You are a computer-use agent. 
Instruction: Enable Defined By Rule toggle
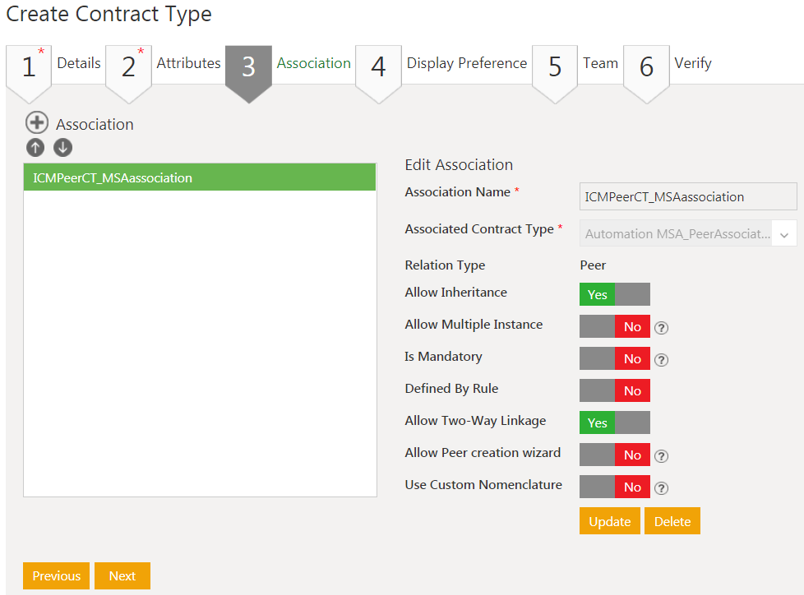click(x=614, y=390)
